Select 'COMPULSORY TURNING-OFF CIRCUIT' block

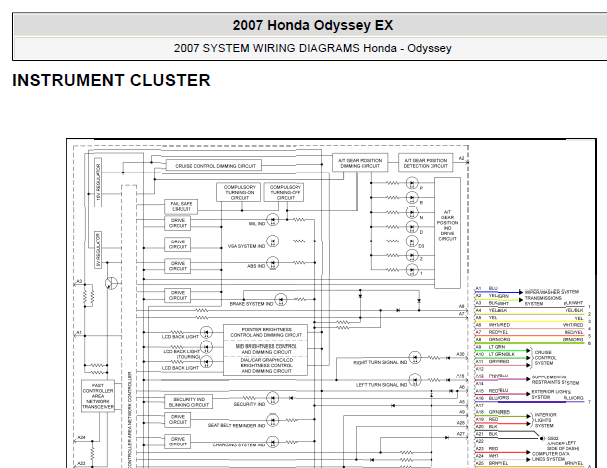(284, 192)
